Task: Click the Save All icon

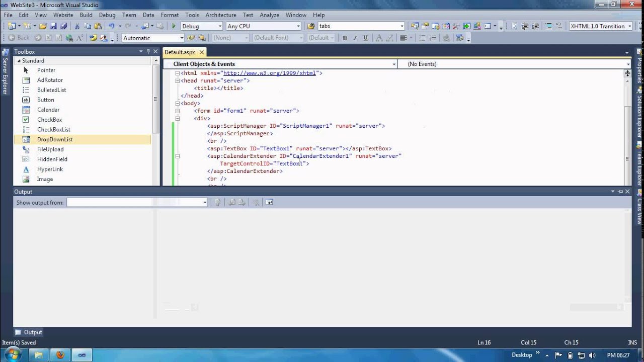Action: click(64, 26)
